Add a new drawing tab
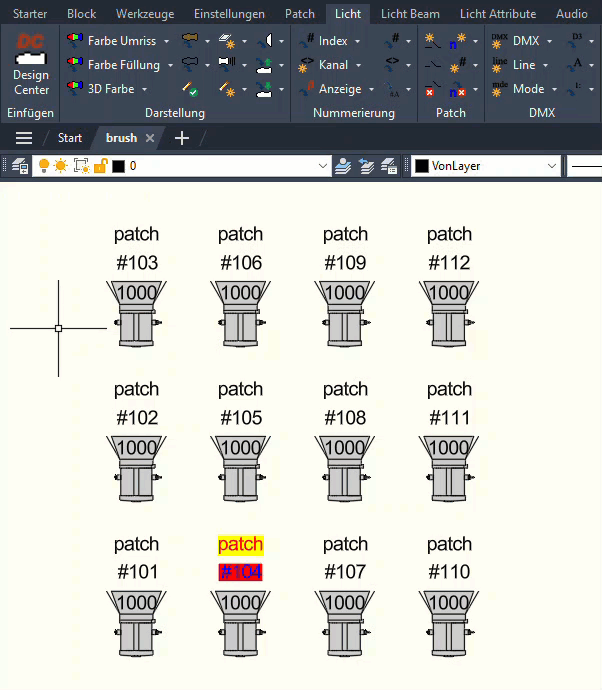602x690 pixels. click(x=182, y=138)
